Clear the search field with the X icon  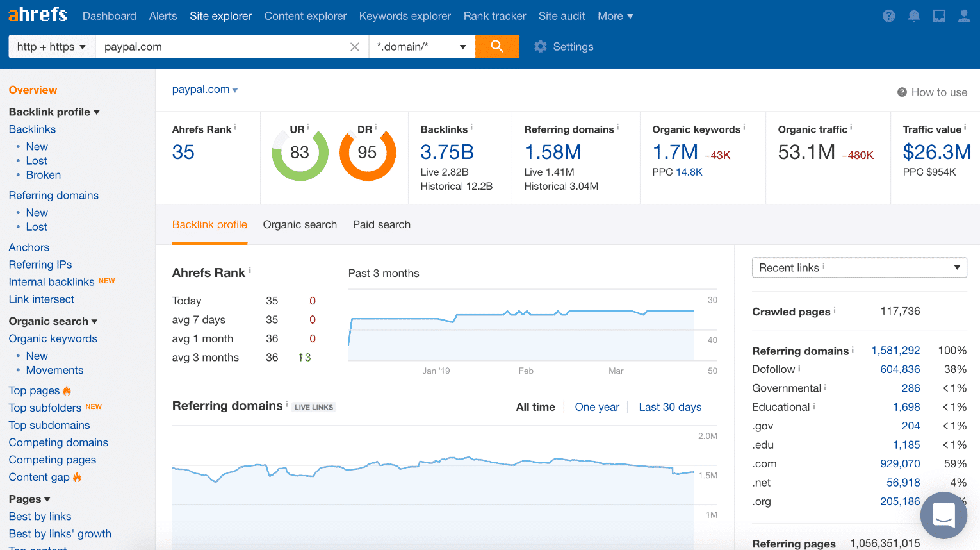(355, 46)
